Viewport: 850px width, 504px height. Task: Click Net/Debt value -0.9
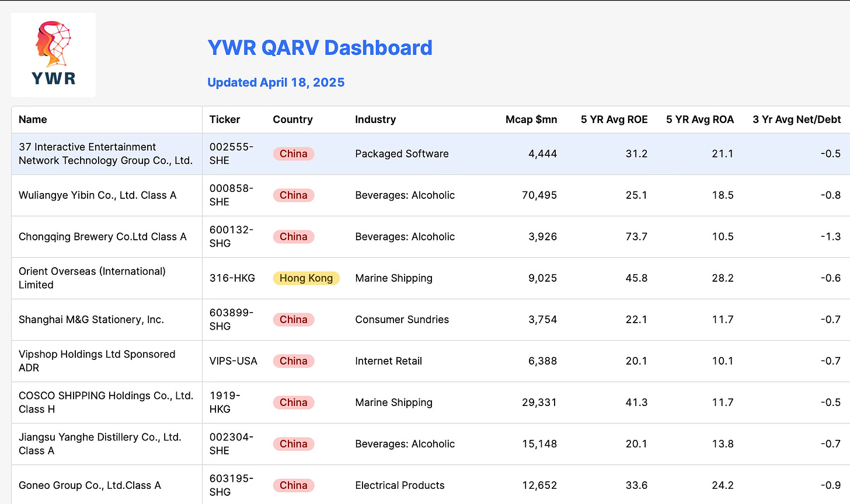point(831,485)
